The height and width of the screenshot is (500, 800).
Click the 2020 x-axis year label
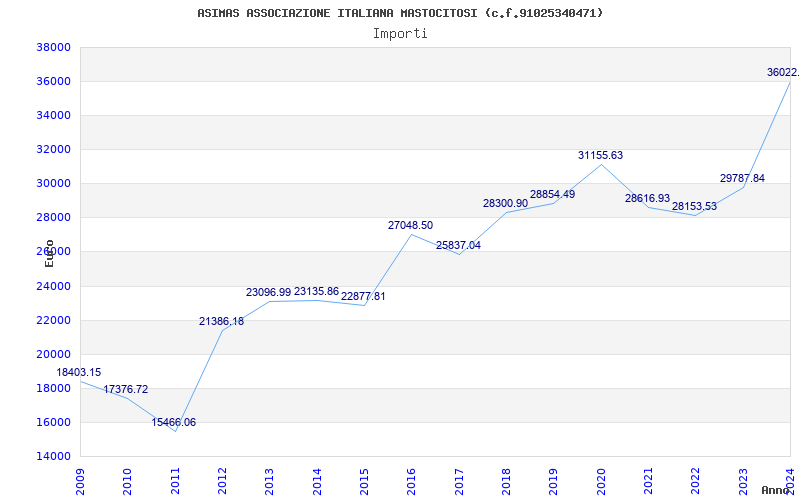click(601, 482)
